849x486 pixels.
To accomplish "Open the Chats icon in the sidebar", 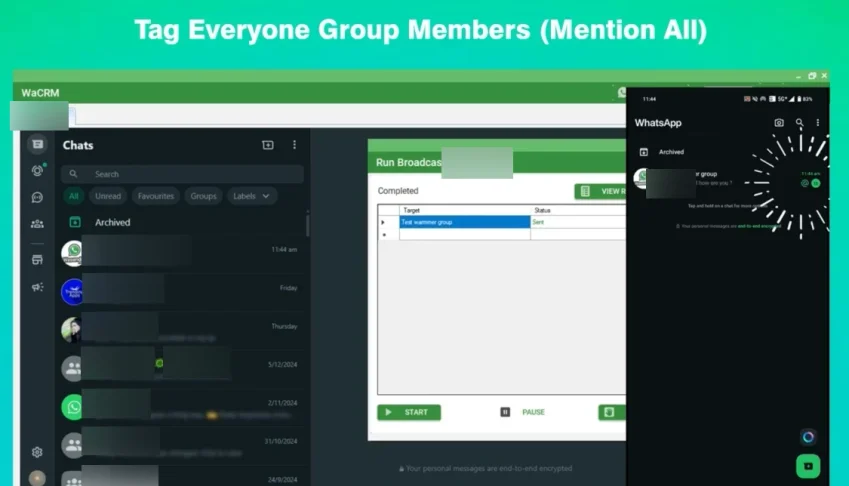I will [x=37, y=144].
